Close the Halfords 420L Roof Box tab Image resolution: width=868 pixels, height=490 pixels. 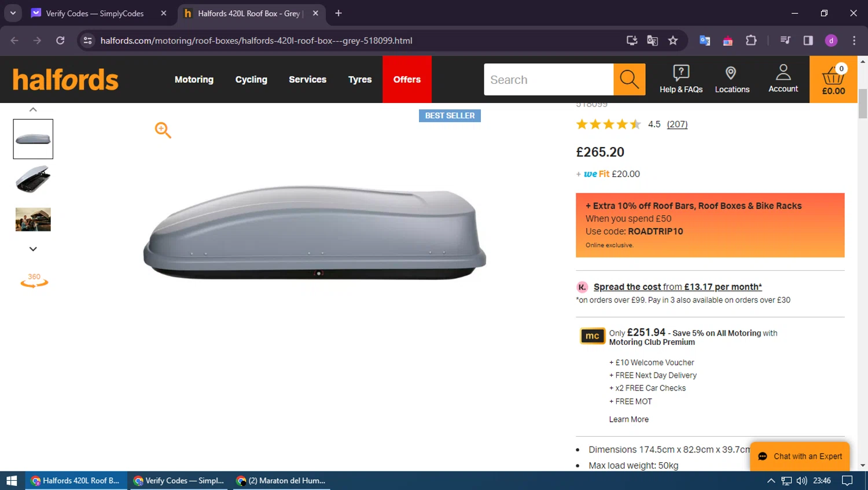[x=315, y=13]
